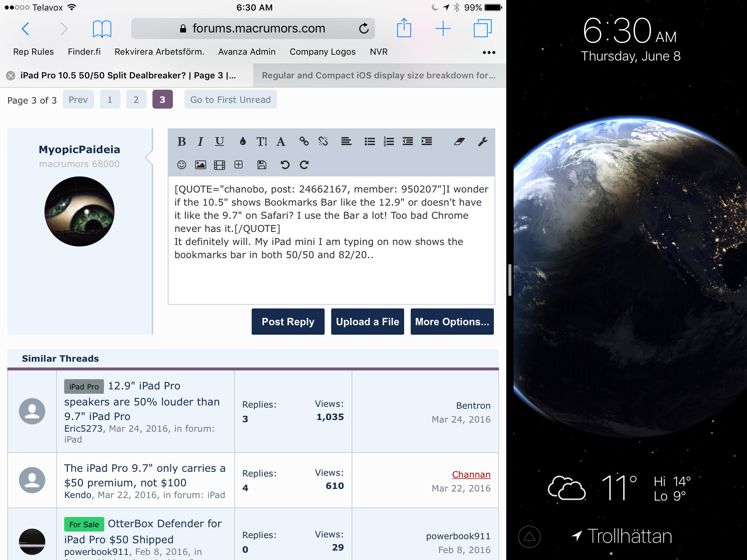The height and width of the screenshot is (560, 747).
Task: Insert a link with the chain icon
Action: [x=304, y=141]
